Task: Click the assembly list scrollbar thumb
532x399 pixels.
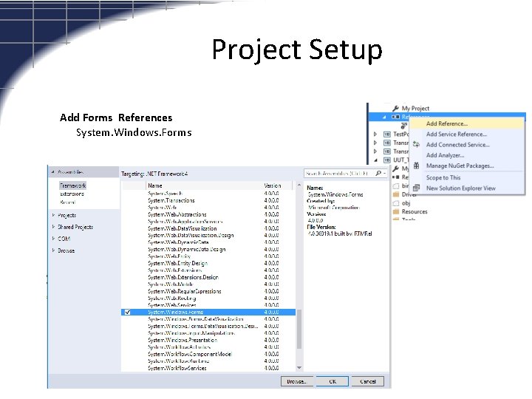Action: point(299,329)
